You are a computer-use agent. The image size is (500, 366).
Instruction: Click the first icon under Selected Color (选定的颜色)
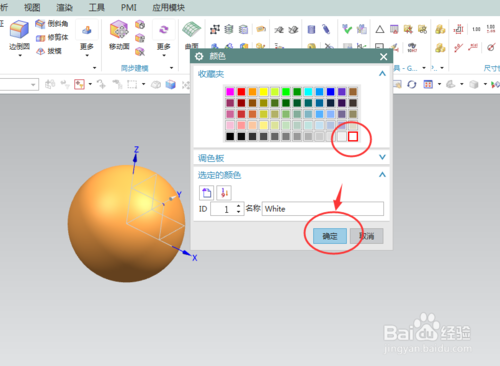(206, 193)
